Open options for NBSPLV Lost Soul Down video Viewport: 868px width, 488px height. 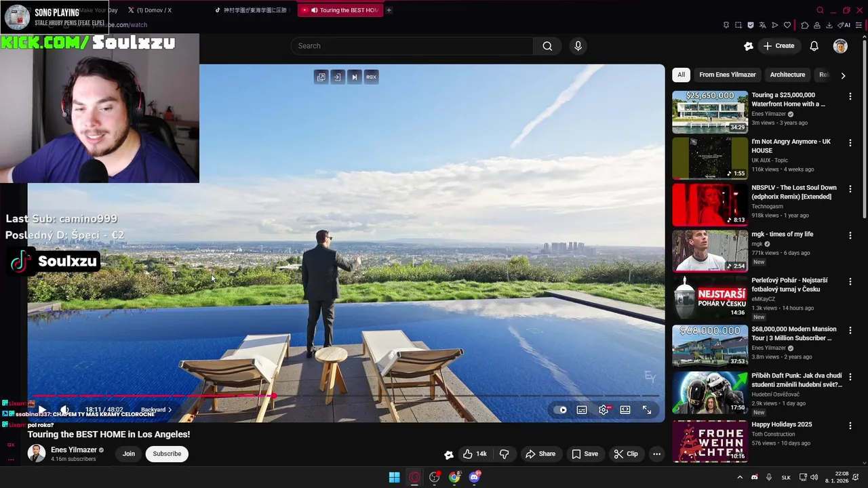(x=850, y=188)
